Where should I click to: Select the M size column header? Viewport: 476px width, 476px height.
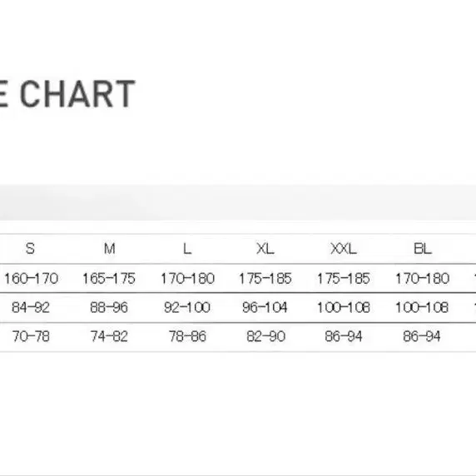click(109, 249)
